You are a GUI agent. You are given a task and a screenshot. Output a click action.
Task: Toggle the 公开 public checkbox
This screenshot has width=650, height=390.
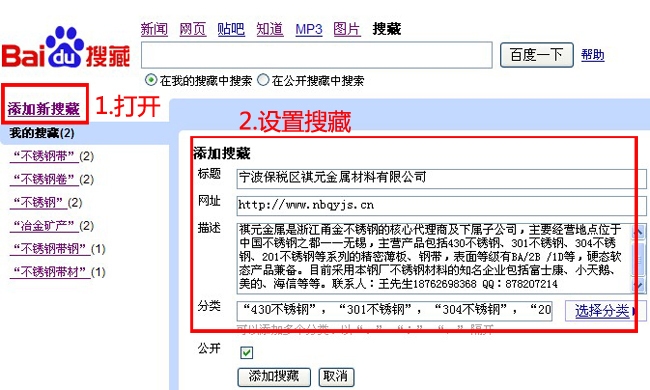point(247,353)
